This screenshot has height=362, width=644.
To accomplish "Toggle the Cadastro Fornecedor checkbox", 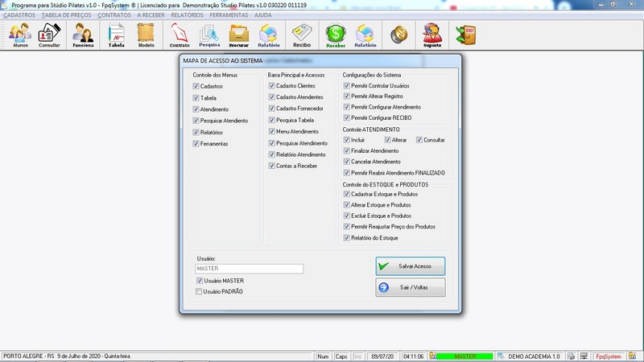I will pos(271,109).
